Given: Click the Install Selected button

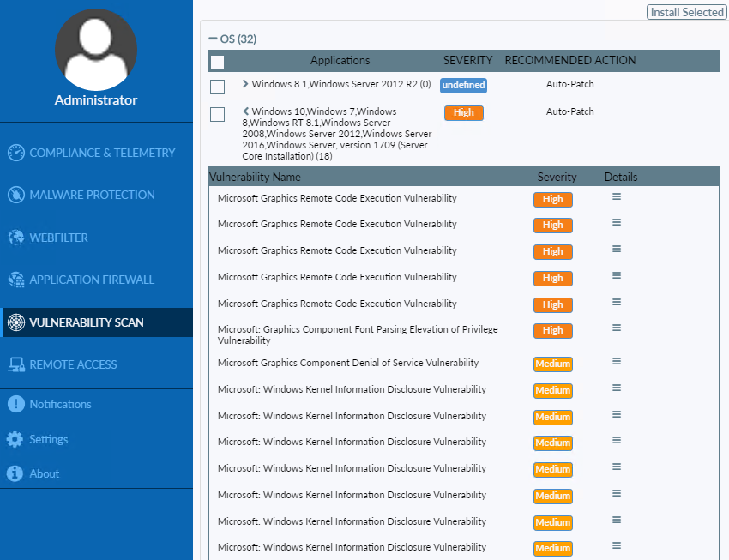Looking at the screenshot, I should pos(686,12).
